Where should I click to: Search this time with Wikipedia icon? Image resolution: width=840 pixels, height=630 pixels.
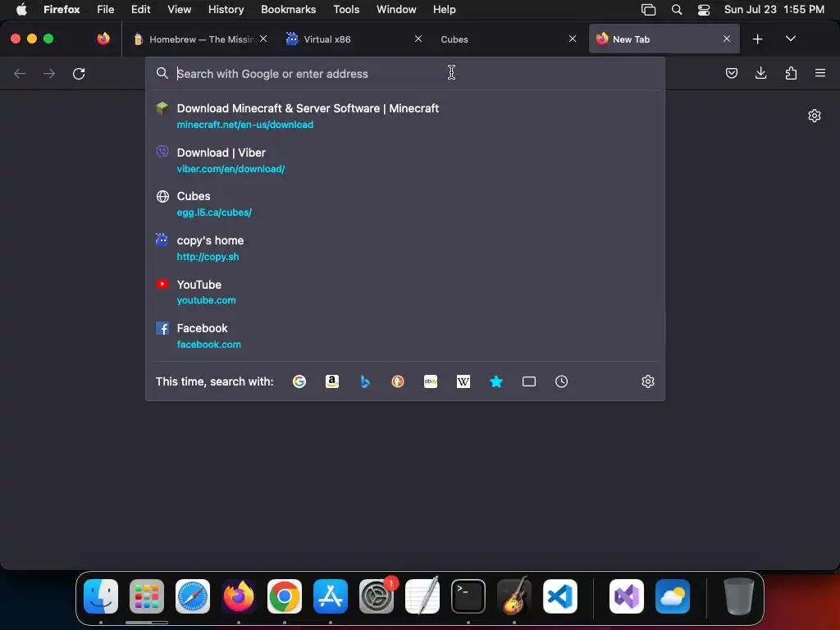click(x=463, y=381)
